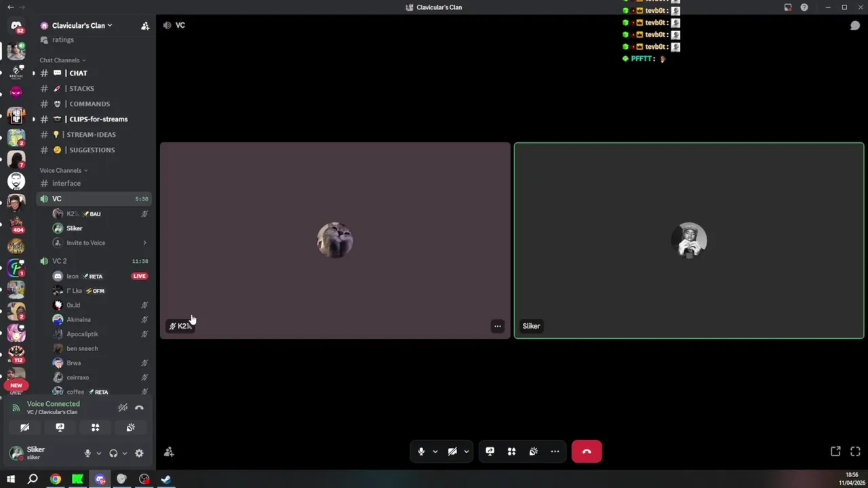Open Discord inbox icon in title bar
Viewport: 868px width, 488px height.
point(788,7)
